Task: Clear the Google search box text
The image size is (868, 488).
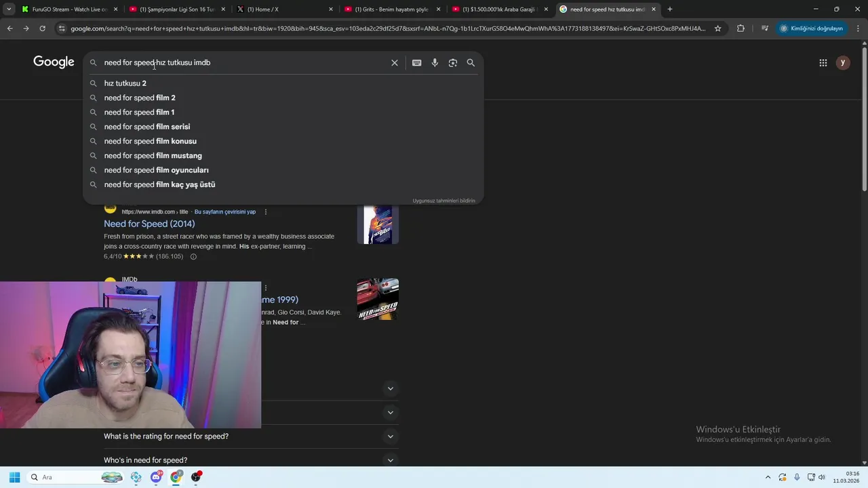Action: 394,62
